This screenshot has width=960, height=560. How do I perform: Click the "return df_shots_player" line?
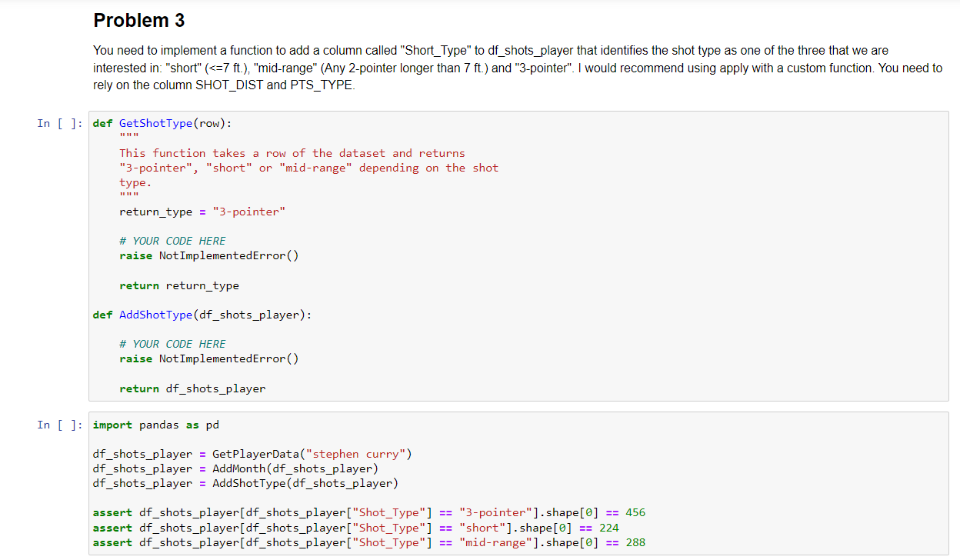[x=192, y=388]
